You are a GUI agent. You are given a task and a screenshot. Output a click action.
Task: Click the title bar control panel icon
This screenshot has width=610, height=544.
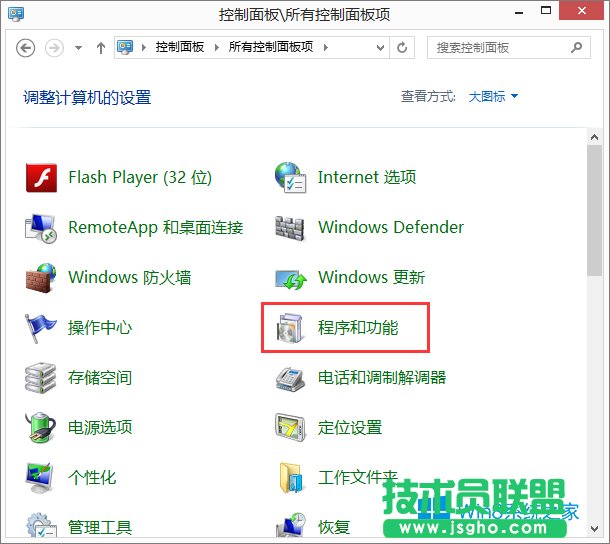[16, 14]
